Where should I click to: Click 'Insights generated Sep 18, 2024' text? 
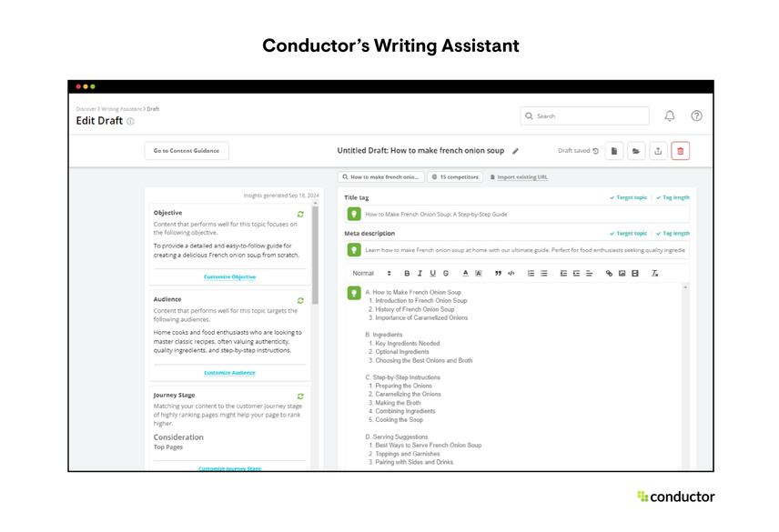coord(281,196)
